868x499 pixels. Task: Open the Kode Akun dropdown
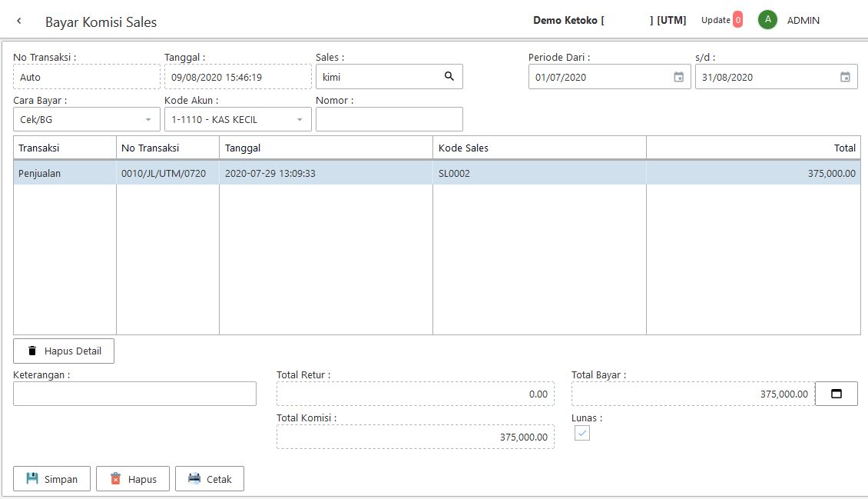(x=300, y=120)
